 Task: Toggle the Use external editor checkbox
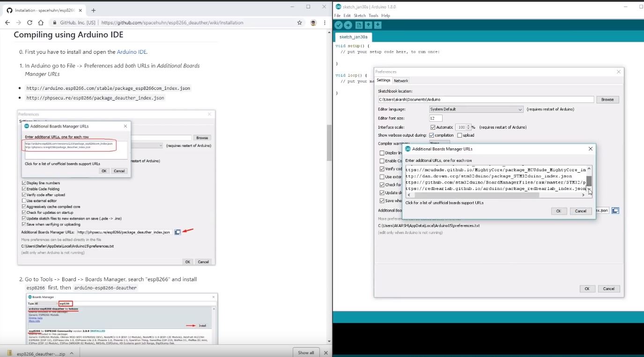click(x=382, y=177)
